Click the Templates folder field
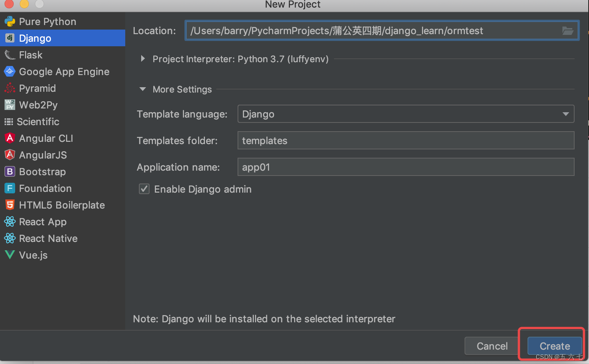Image resolution: width=589 pixels, height=364 pixels. click(406, 140)
